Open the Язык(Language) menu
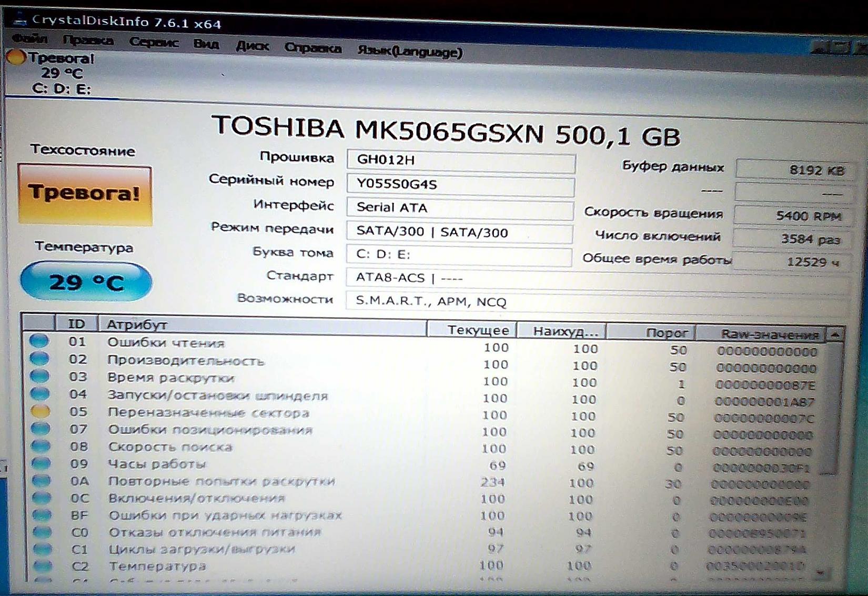Screen dimensions: 868x596 click(410, 51)
